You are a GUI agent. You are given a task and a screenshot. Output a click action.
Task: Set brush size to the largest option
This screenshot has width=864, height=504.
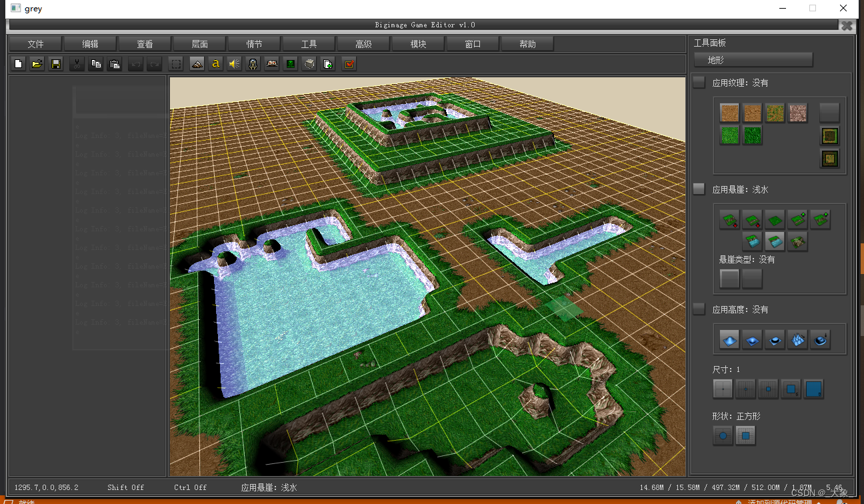[x=813, y=389]
